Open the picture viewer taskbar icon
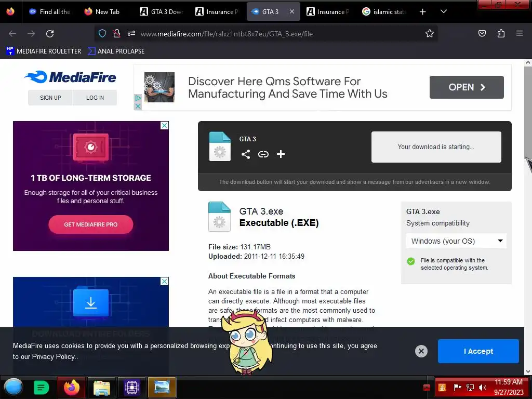The height and width of the screenshot is (399, 532). [x=162, y=387]
